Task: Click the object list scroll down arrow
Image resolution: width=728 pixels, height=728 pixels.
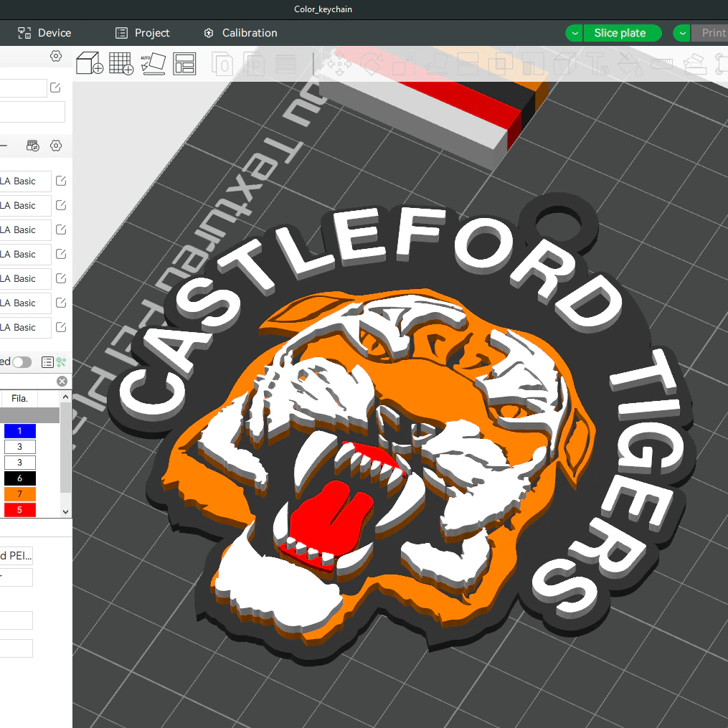Action: pos(65,511)
